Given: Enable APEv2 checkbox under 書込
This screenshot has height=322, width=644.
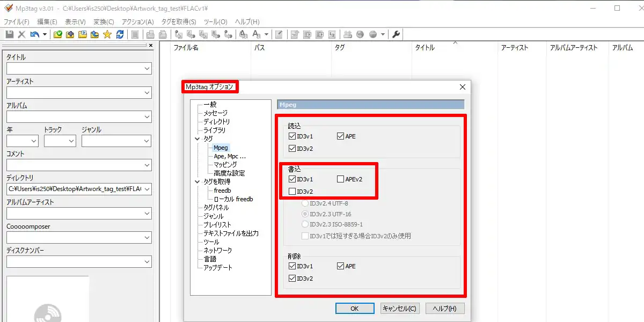Looking at the screenshot, I should click(340, 179).
